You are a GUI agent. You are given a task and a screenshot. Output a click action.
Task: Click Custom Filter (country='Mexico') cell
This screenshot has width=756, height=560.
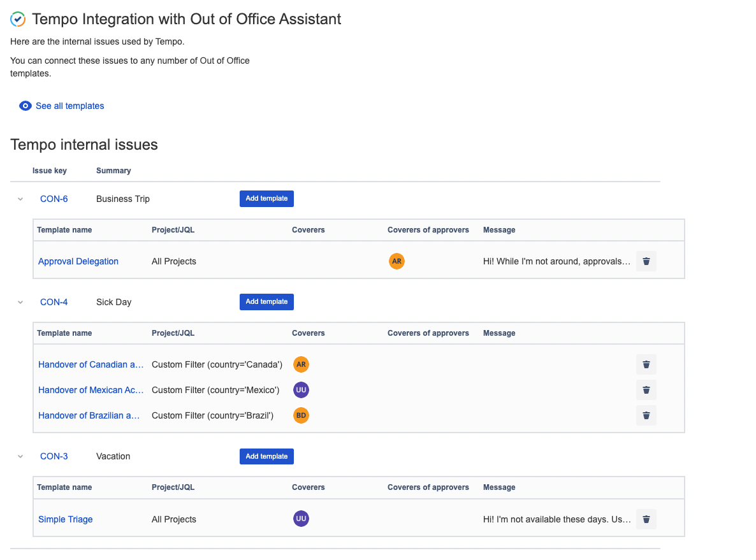(x=215, y=390)
